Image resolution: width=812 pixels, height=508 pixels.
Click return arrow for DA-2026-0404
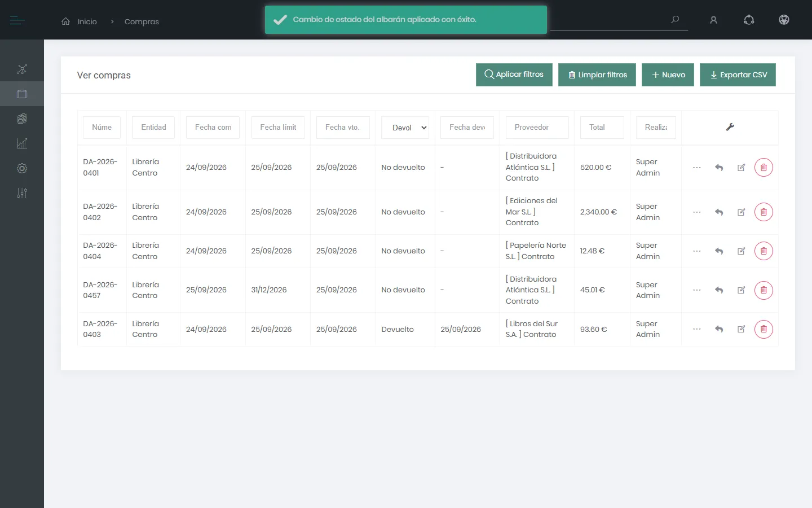(x=719, y=251)
